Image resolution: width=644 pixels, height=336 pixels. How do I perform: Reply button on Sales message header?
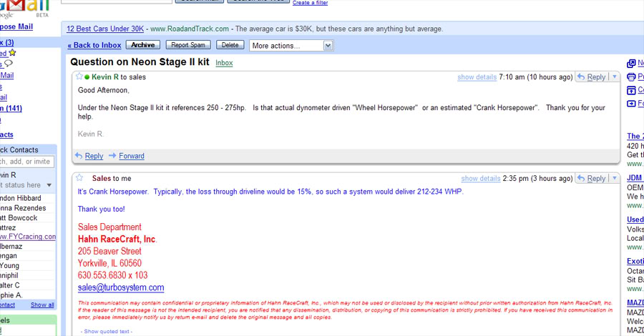pos(592,178)
